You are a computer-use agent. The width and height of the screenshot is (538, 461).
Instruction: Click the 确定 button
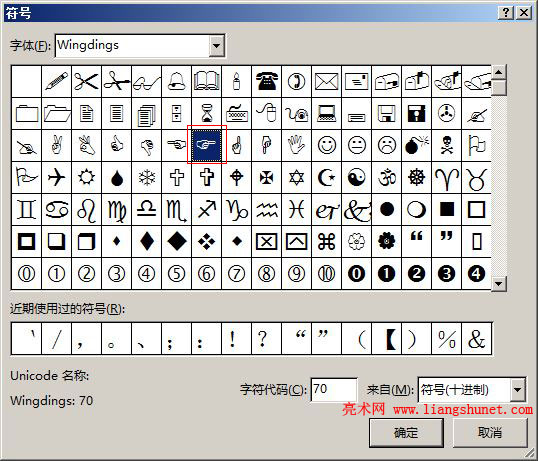pos(406,433)
